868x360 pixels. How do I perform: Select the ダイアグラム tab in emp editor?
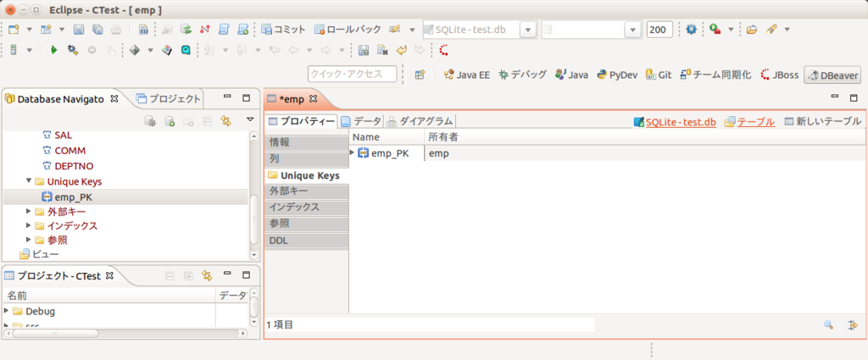tap(419, 121)
